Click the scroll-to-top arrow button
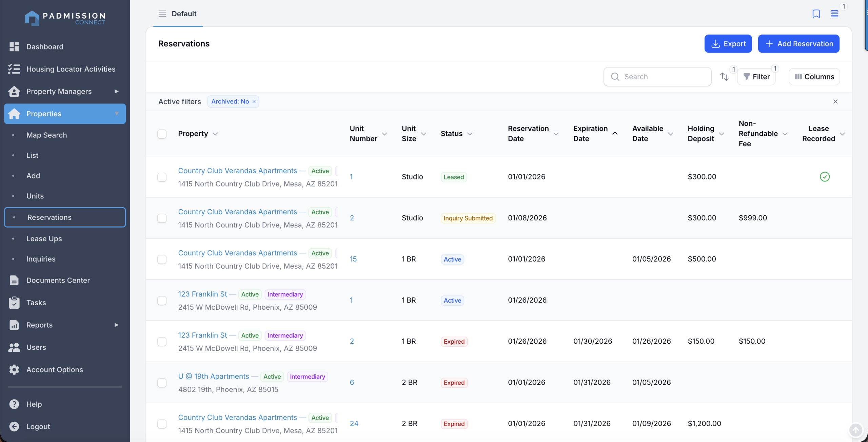The image size is (868, 442). (x=855, y=430)
